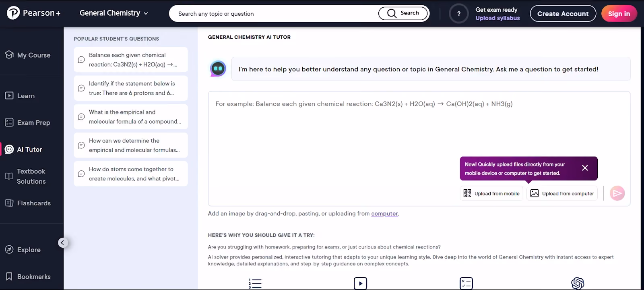The height and width of the screenshot is (290, 644).
Task: Select question 'How do atoms come together'
Action: [x=131, y=174]
